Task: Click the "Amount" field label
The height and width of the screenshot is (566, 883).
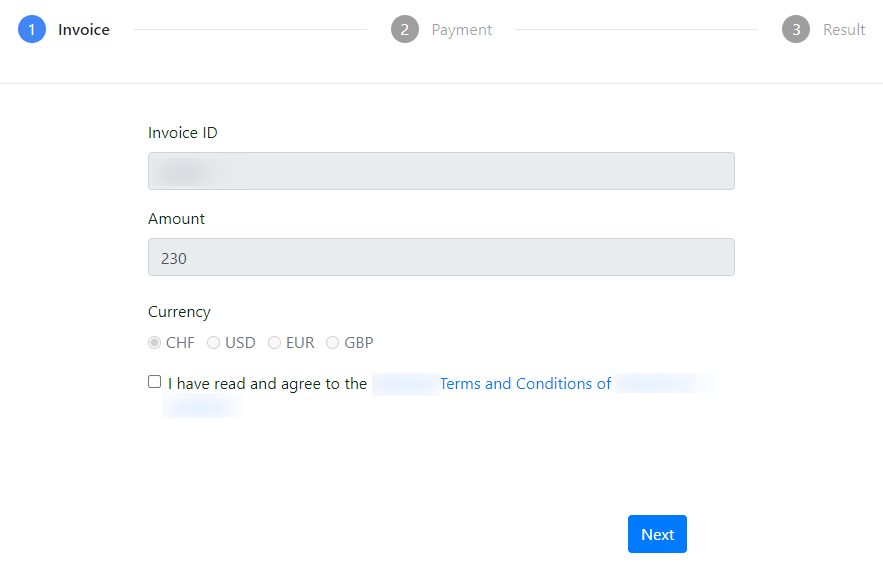Action: pos(177,219)
